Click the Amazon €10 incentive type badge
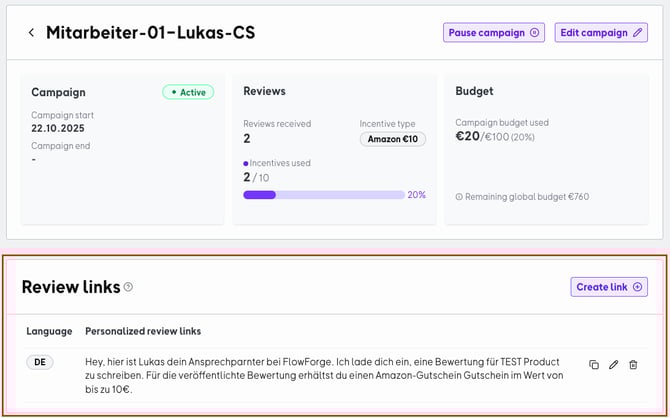Image resolution: width=670 pixels, height=418 pixels. [392, 139]
